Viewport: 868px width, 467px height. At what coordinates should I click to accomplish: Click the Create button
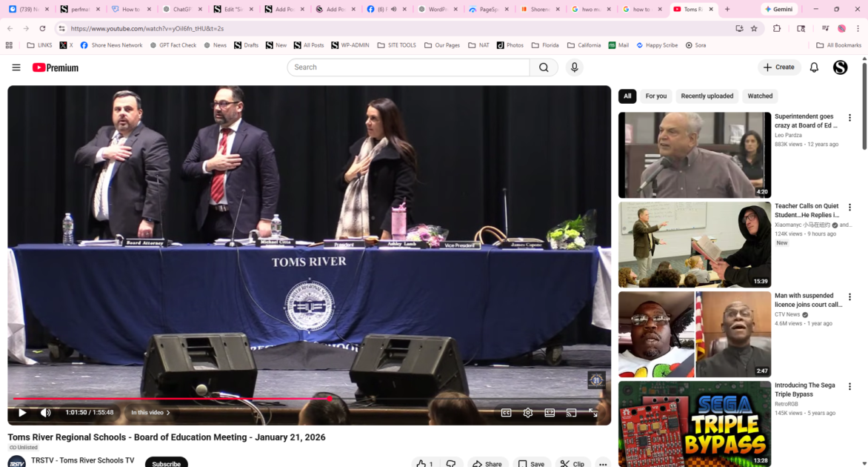(779, 67)
